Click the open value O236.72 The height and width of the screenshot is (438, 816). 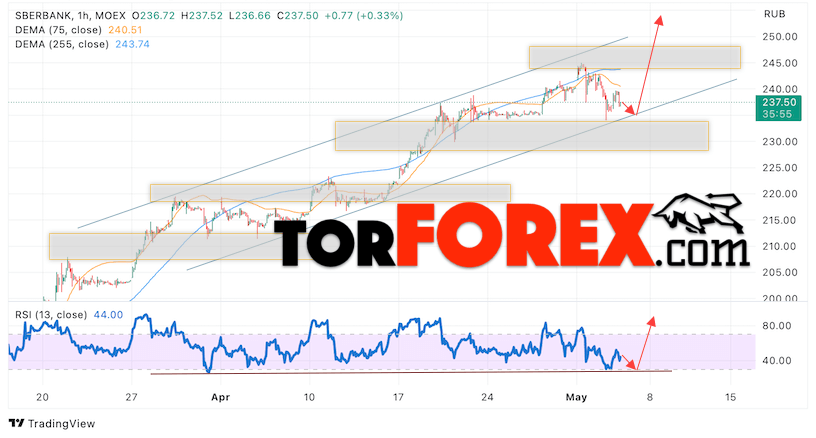point(154,16)
